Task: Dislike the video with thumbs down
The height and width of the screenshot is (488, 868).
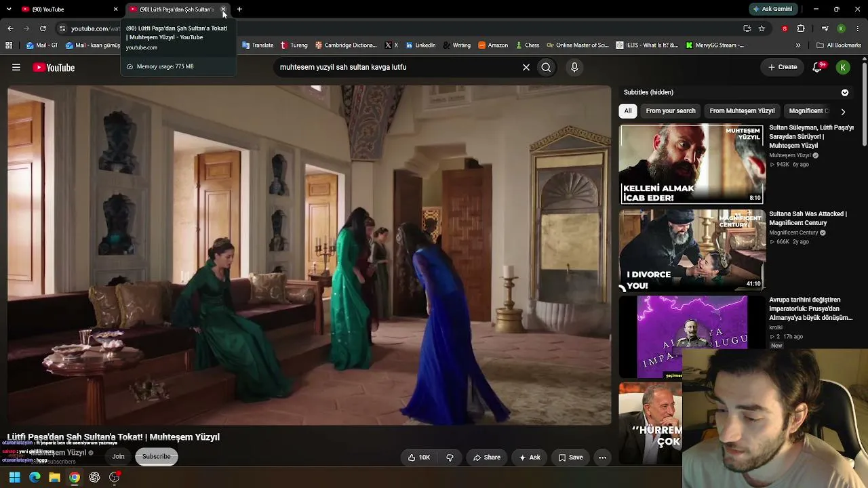Action: pos(450,457)
